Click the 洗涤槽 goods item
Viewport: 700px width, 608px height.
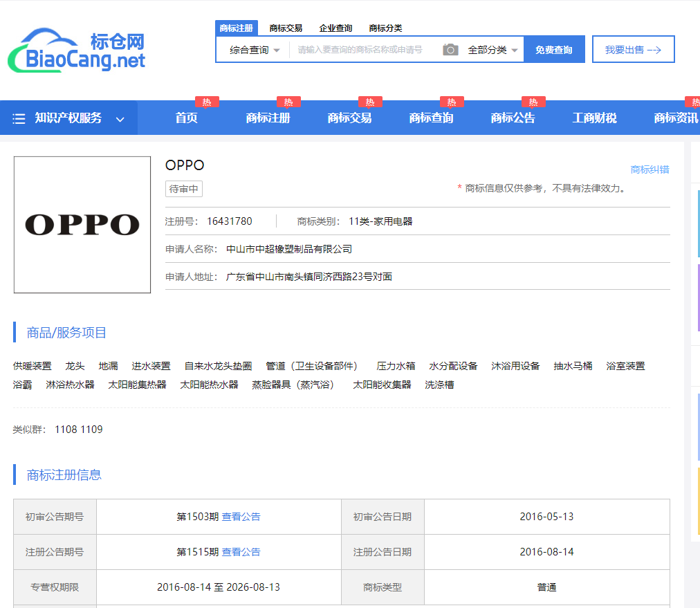(439, 385)
